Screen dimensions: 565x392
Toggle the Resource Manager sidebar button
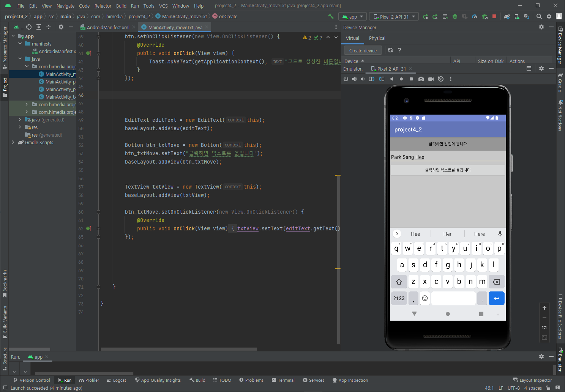pos(5,47)
